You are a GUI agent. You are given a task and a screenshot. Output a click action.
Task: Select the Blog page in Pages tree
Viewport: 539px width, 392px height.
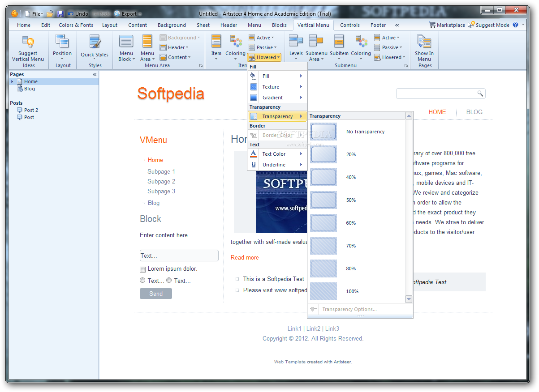(29, 89)
